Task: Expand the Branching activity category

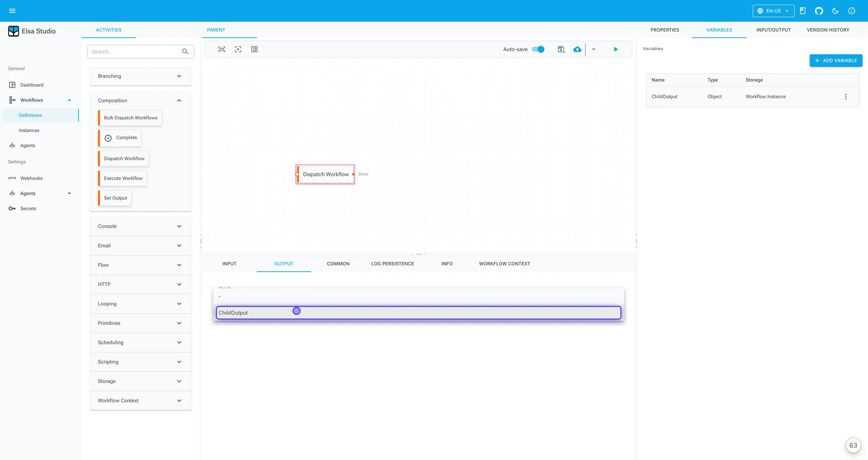Action: pos(140,76)
